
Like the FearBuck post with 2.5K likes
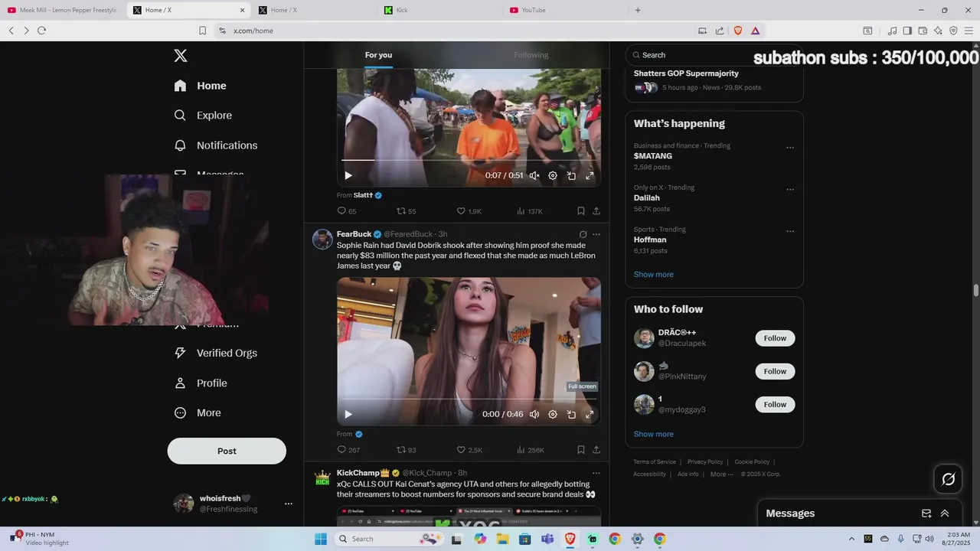click(x=469, y=450)
